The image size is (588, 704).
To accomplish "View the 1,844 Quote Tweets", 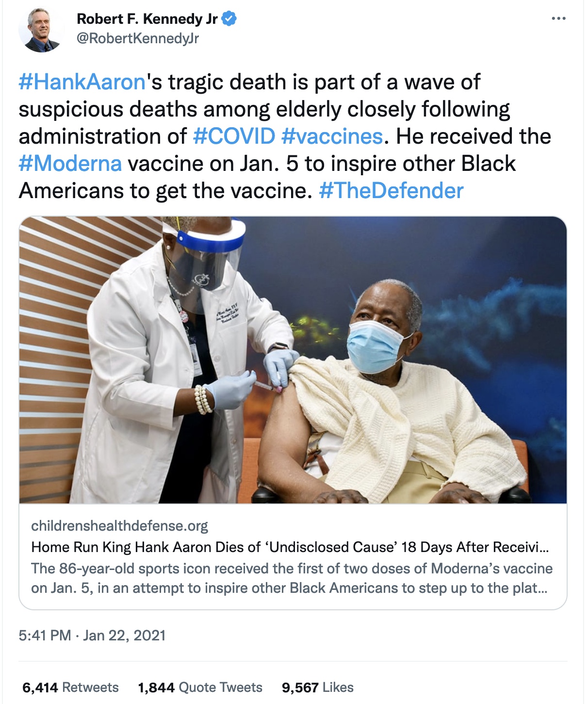I will (x=200, y=687).
